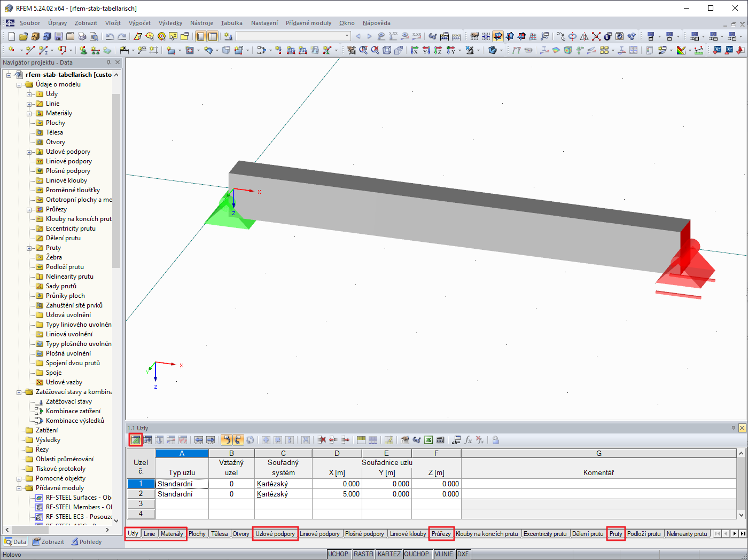Select table row header 3
The width and height of the screenshot is (748, 560).
(x=141, y=503)
